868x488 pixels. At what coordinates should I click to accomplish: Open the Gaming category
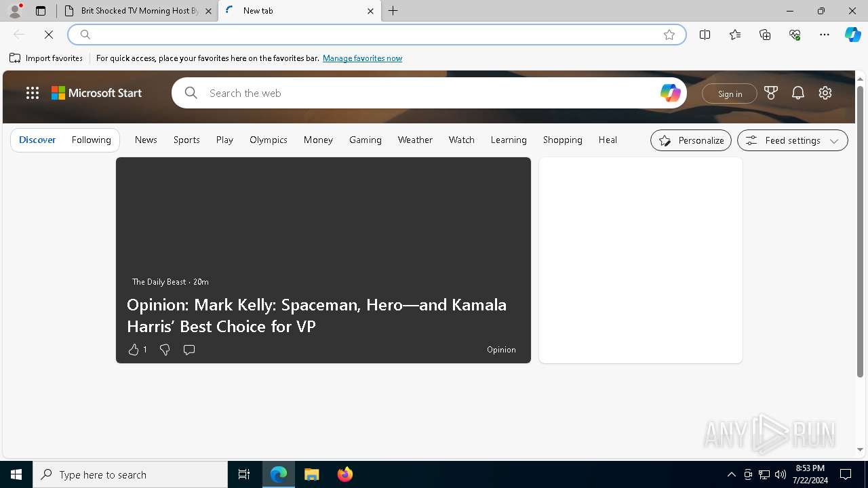click(366, 140)
